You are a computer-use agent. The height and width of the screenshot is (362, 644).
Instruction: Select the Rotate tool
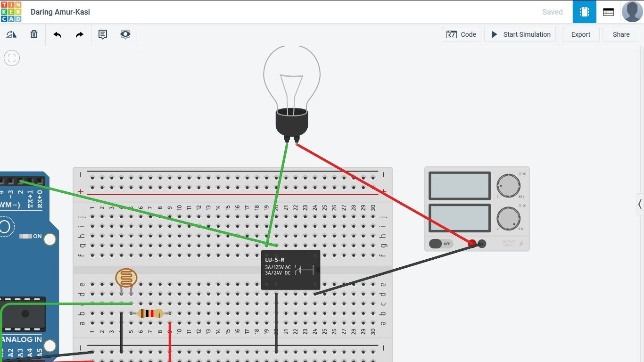(x=11, y=34)
